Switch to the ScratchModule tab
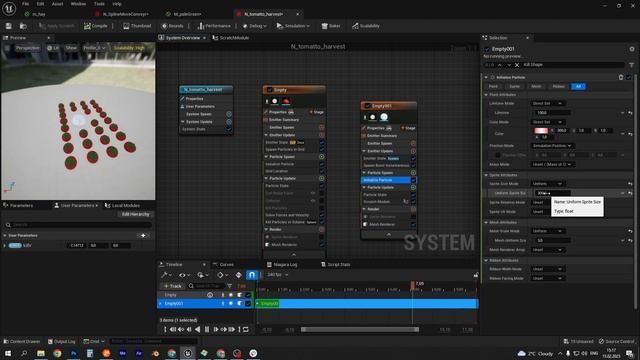This screenshot has height=360, width=640. click(x=231, y=38)
